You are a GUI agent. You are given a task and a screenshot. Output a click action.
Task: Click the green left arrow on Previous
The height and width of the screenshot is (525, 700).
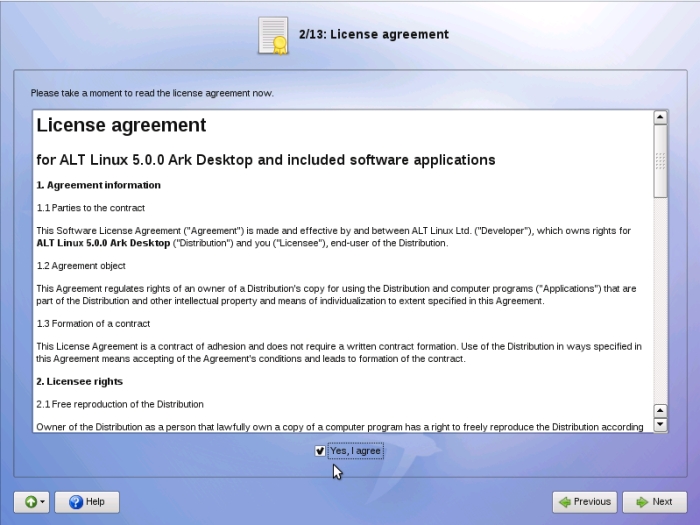click(565, 502)
